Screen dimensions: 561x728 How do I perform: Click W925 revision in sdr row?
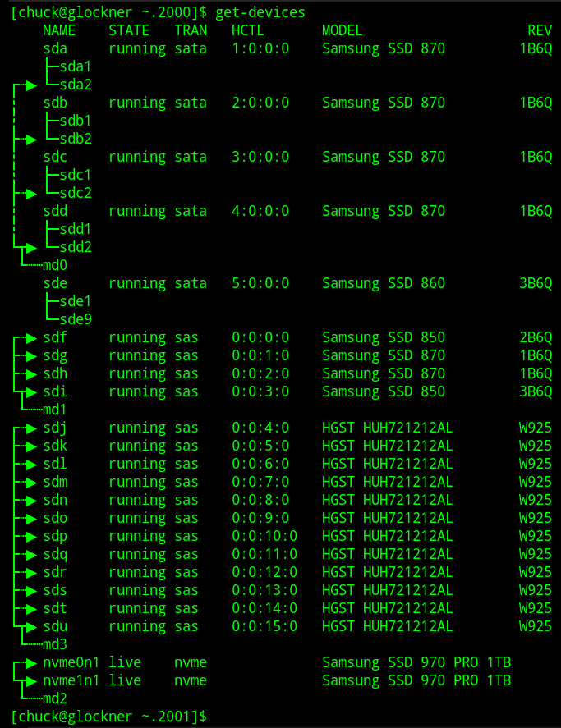point(536,572)
